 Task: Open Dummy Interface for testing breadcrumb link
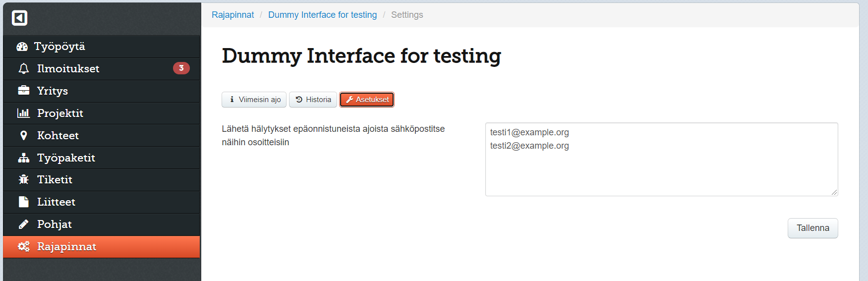pyautogui.click(x=322, y=15)
